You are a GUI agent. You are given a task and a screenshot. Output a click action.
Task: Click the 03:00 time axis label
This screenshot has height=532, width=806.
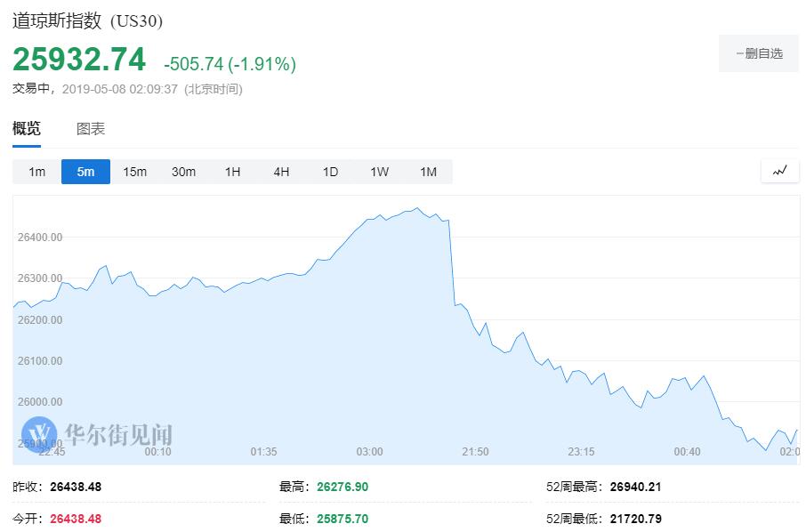tap(369, 452)
